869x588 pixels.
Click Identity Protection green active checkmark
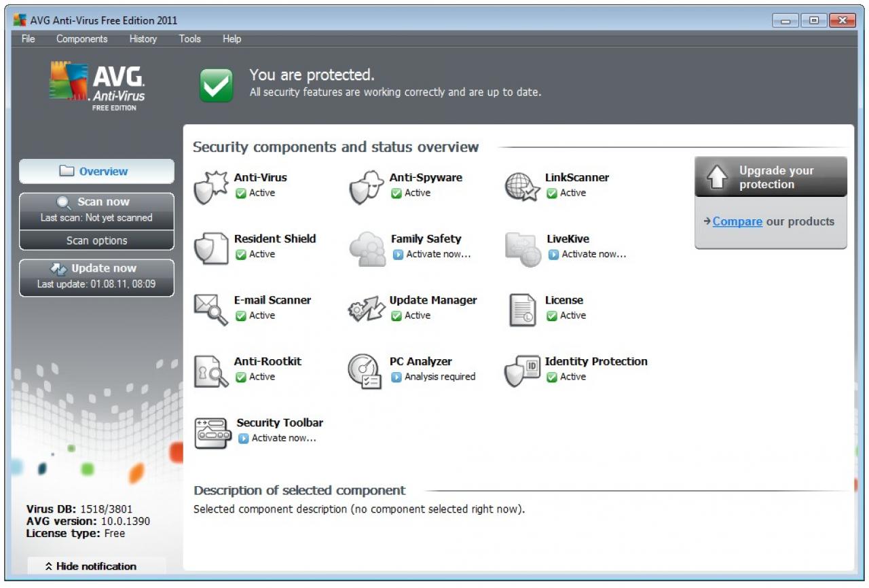552,377
